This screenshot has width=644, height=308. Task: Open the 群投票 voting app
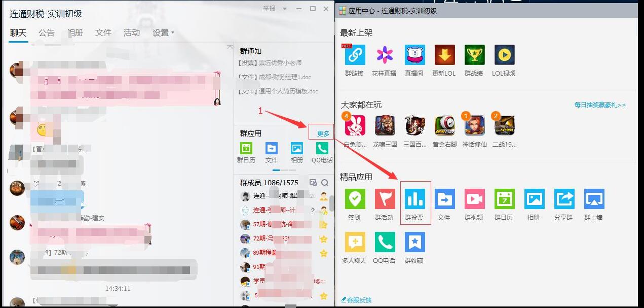(x=414, y=199)
